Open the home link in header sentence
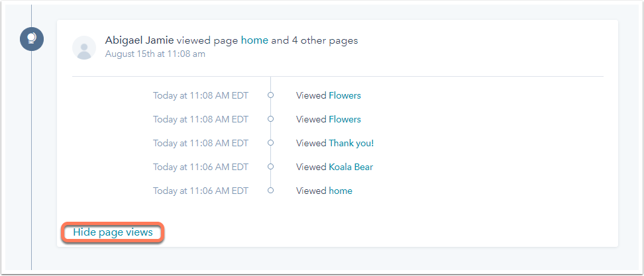 click(x=254, y=40)
